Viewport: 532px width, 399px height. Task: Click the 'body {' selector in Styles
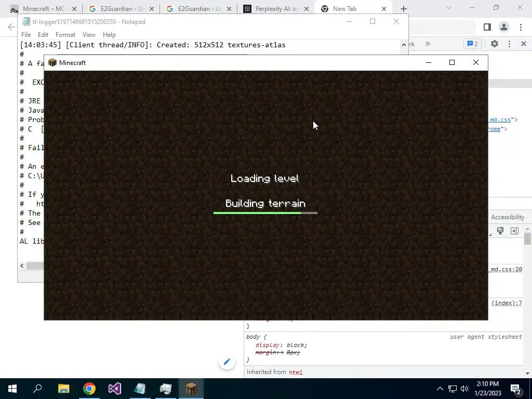[256, 337]
